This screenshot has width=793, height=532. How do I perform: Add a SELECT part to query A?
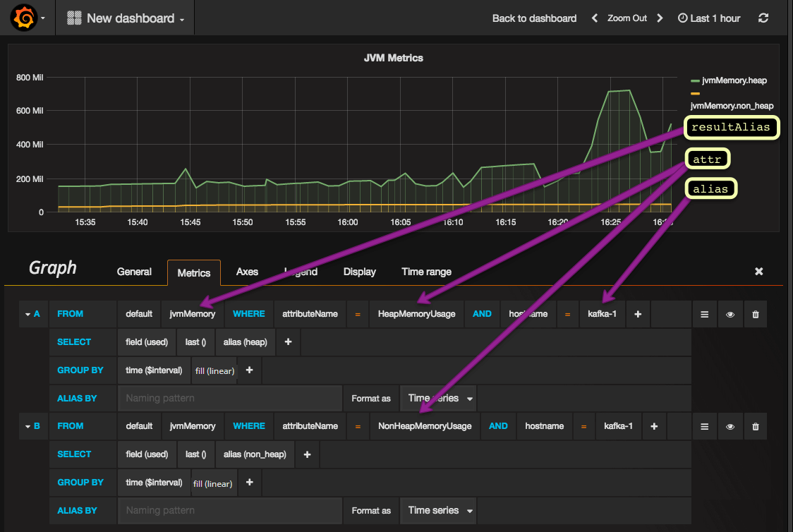click(289, 342)
